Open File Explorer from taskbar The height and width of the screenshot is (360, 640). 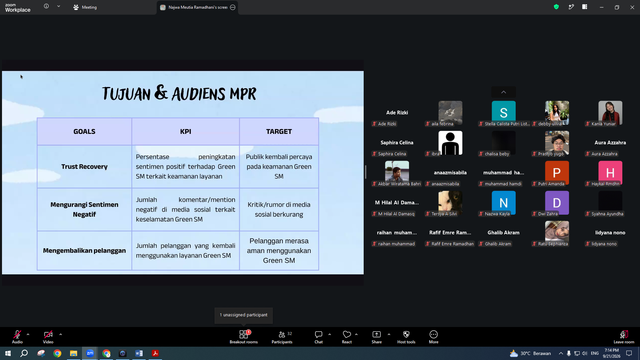point(73,353)
